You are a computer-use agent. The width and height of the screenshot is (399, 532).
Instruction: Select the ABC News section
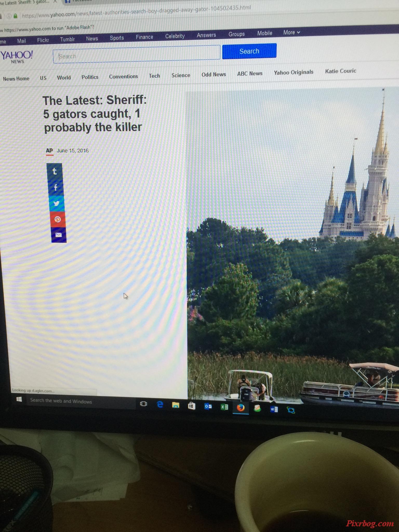tap(250, 74)
